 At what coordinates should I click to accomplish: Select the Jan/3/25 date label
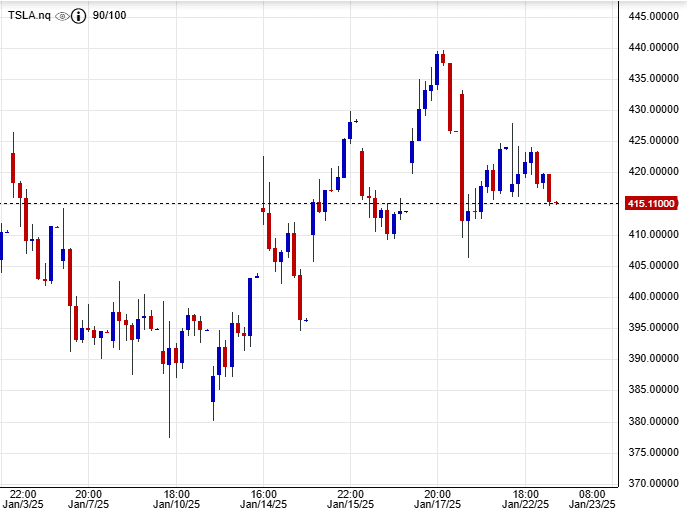click(20, 504)
